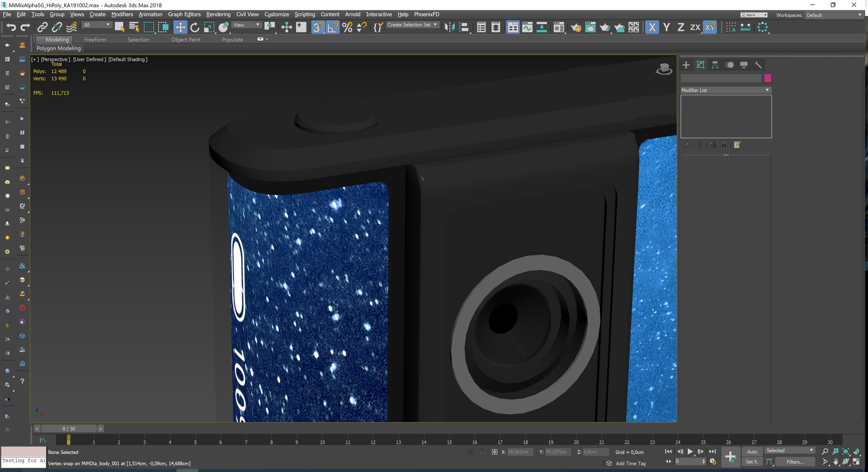This screenshot has width=868, height=472.
Task: Toggle the Angle Snap button
Action: 333,27
